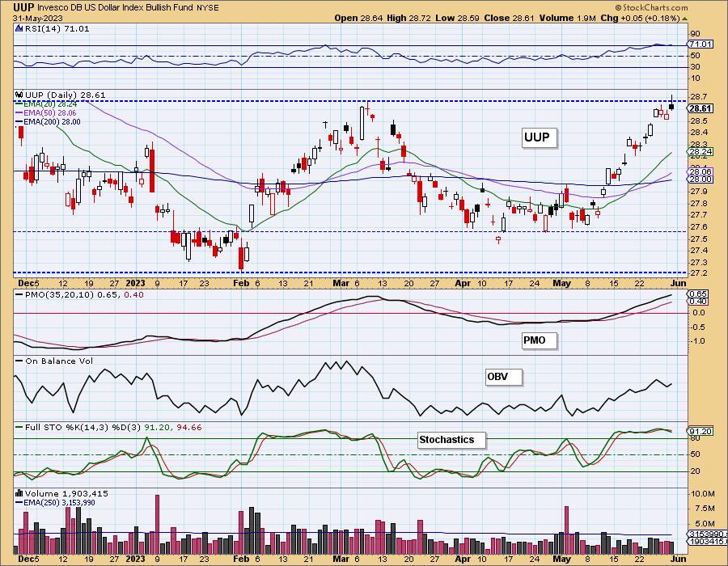Click the last candlestick of May 31
728x566 pixels.
[x=671, y=104]
